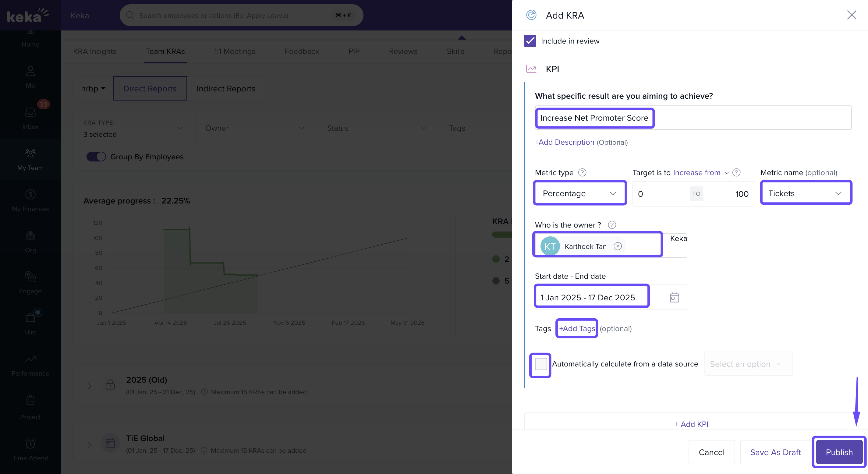The width and height of the screenshot is (868, 474).
Task: Switch to the Feedback tab
Action: [302, 51]
